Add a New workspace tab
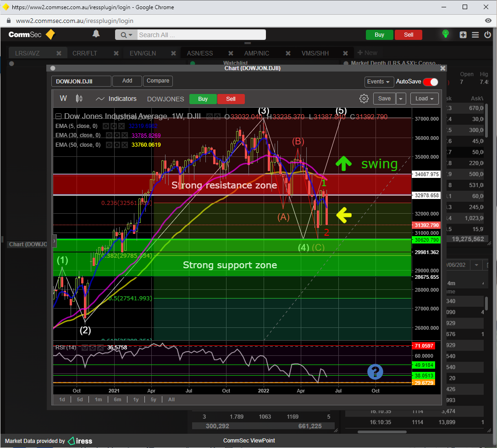Image resolution: width=497 pixels, height=448 pixels. point(367,53)
